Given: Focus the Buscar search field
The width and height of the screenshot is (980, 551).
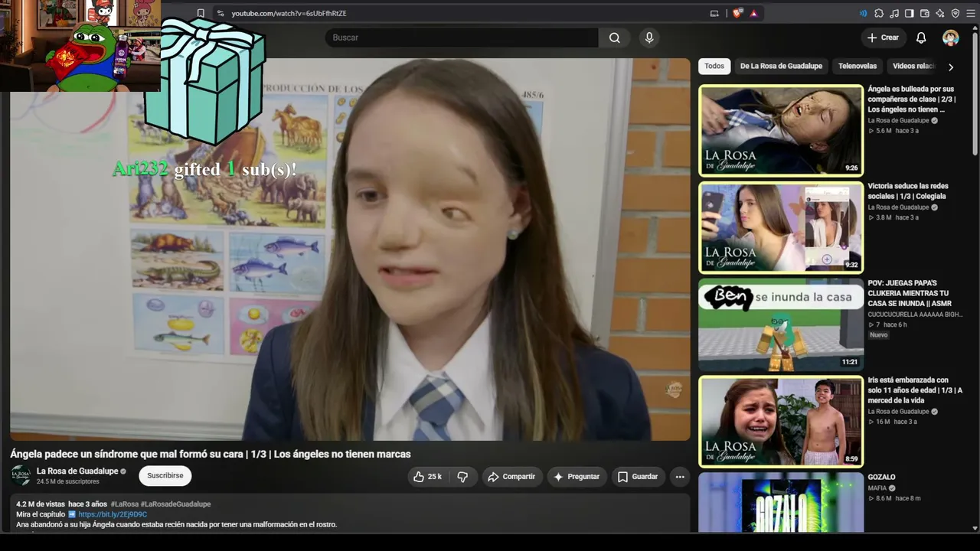Looking at the screenshot, I should pyautogui.click(x=462, y=37).
